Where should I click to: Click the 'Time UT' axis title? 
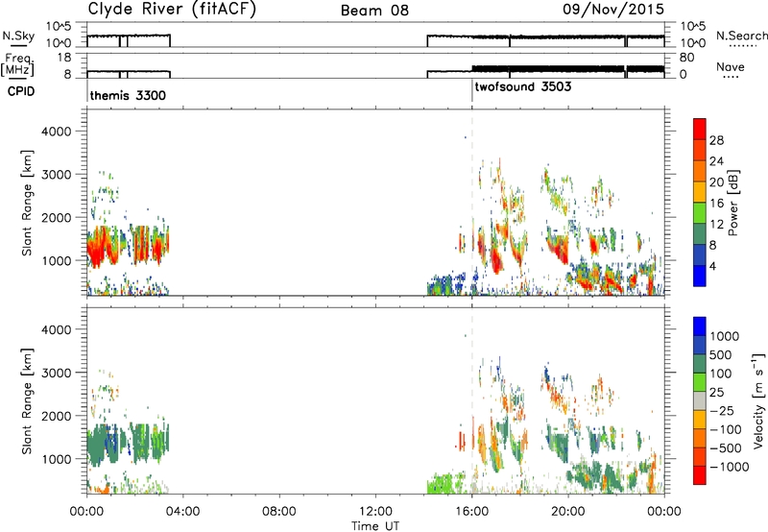[x=375, y=526]
